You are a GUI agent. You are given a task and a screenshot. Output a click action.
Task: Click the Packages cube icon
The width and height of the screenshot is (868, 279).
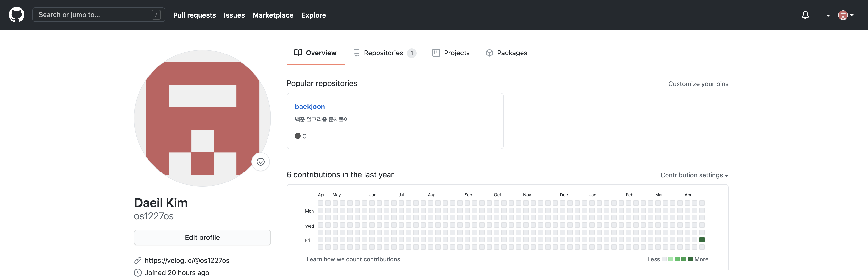(x=489, y=53)
